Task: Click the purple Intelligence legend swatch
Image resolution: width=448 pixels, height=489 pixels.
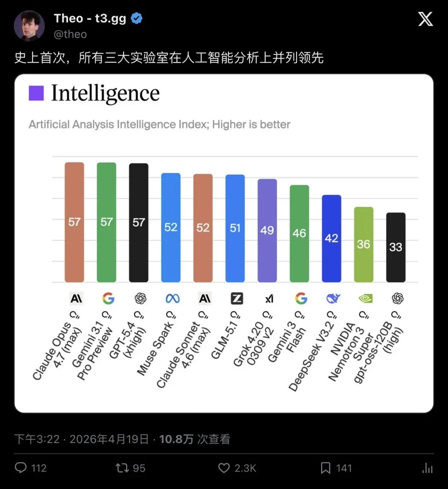Action: pyautogui.click(x=36, y=93)
